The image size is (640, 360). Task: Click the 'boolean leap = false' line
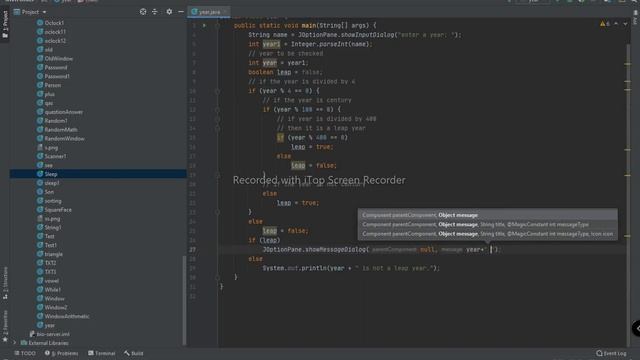pyautogui.click(x=285, y=72)
